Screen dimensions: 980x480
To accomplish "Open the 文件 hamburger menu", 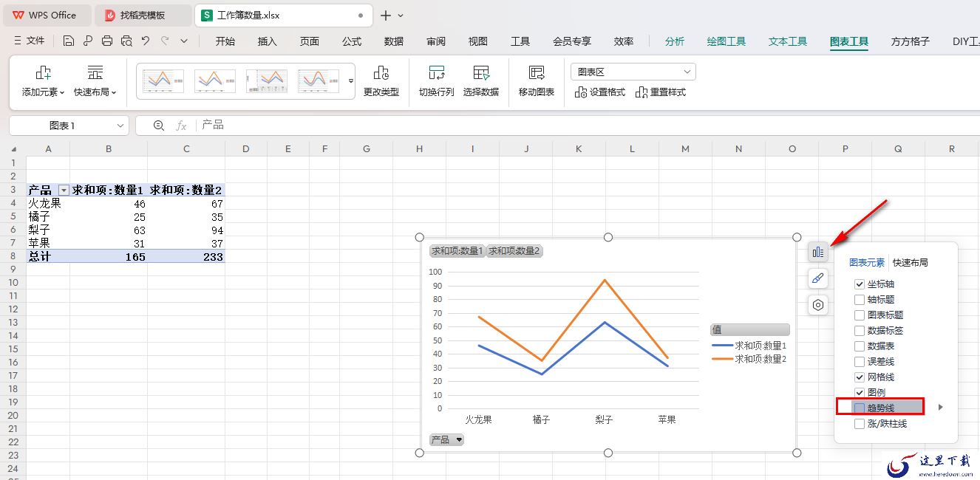I will click(x=29, y=41).
